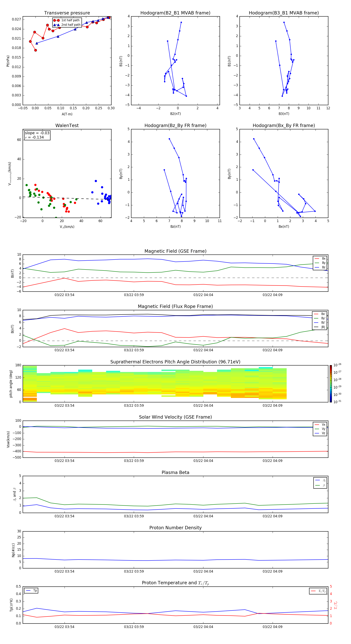The image size is (351, 644).
Task: Select the 'By' legend entry in GSE panel
Action: (x=320, y=263)
